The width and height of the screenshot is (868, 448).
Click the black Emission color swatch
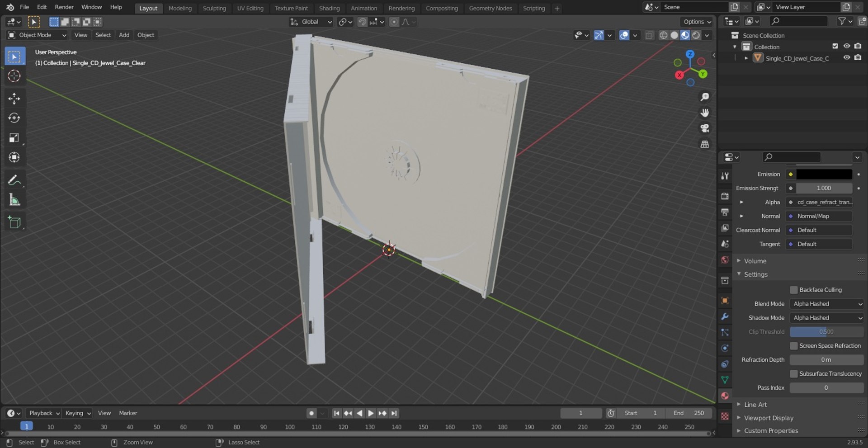(824, 174)
